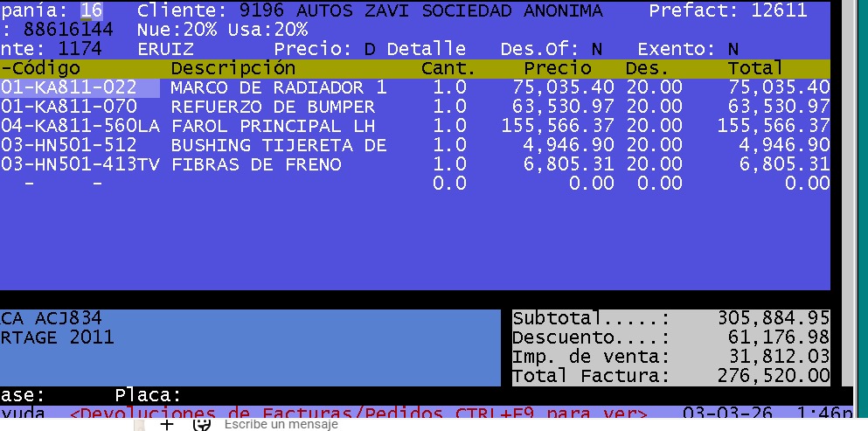Click the Descripción column header
This screenshot has height=431, width=868.
233,68
